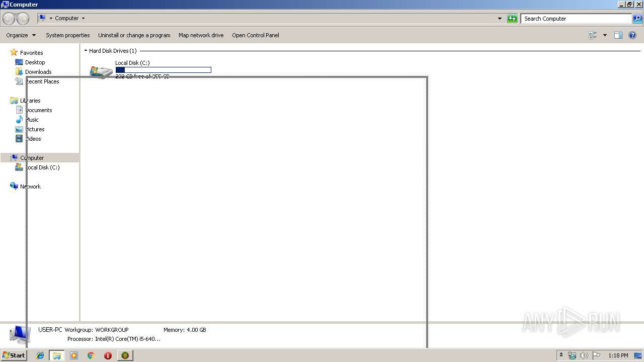The height and width of the screenshot is (362, 644).
Task: Click Windows Explorer taskbar icon
Action: (x=57, y=355)
